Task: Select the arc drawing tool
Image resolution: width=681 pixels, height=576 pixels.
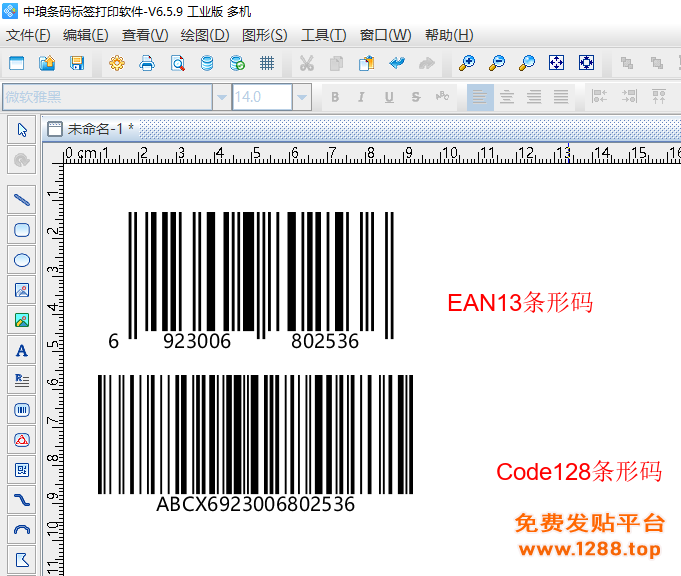Action: tap(22, 530)
